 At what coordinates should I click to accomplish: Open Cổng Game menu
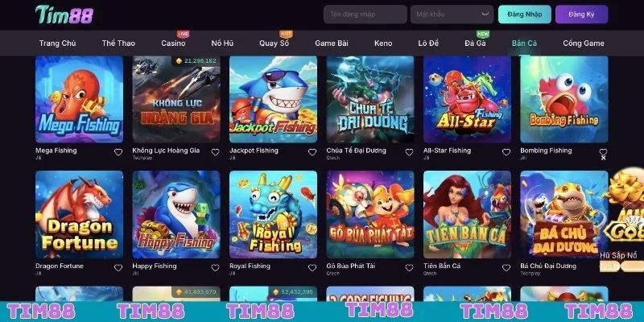(x=583, y=43)
